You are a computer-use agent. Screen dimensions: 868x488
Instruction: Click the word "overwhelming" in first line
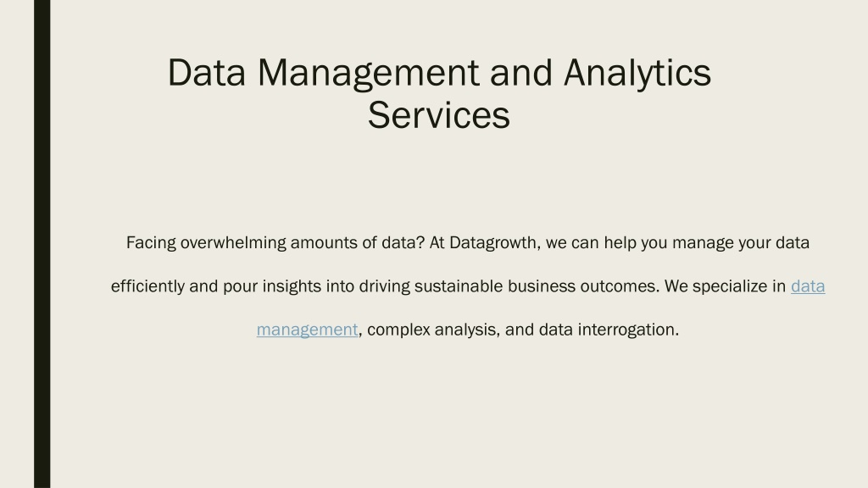point(233,243)
